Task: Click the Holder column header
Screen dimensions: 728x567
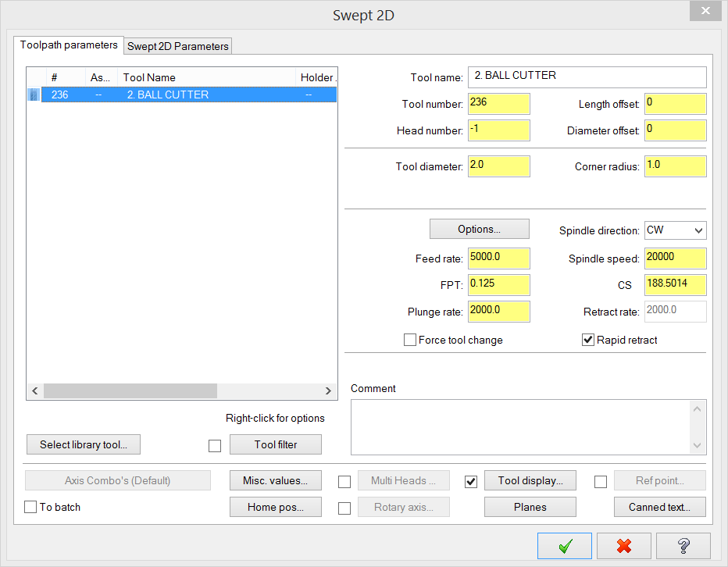Action: click(316, 77)
